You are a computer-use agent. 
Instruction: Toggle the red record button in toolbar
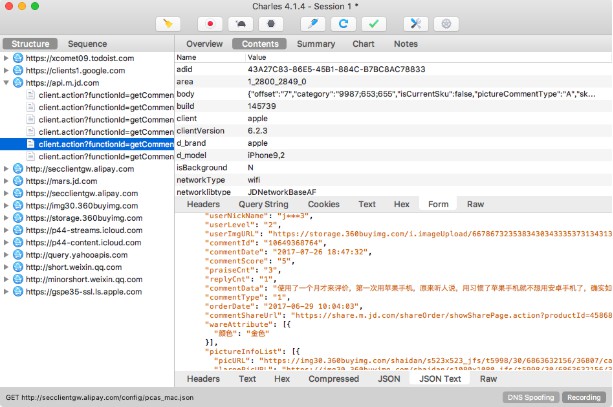(x=210, y=24)
